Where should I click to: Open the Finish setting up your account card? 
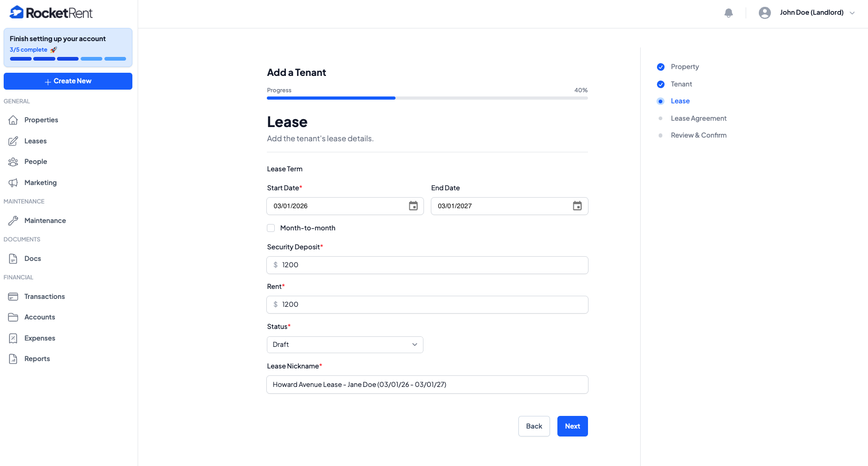(x=68, y=47)
